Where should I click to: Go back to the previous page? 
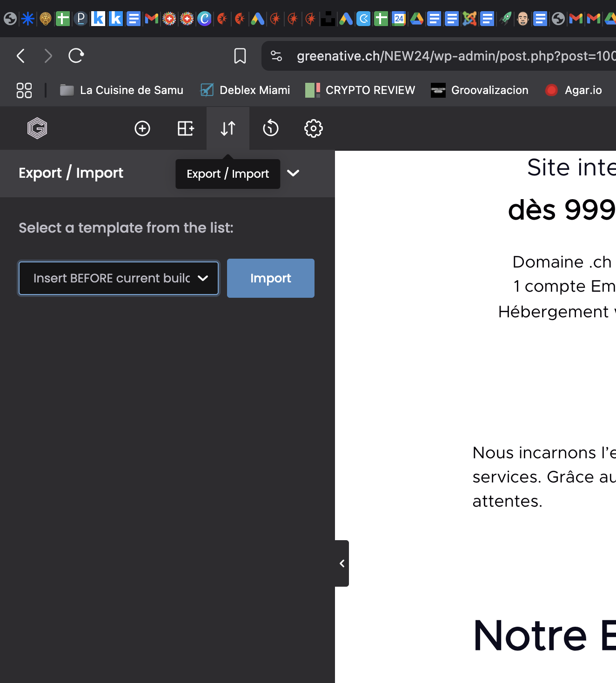coord(20,56)
